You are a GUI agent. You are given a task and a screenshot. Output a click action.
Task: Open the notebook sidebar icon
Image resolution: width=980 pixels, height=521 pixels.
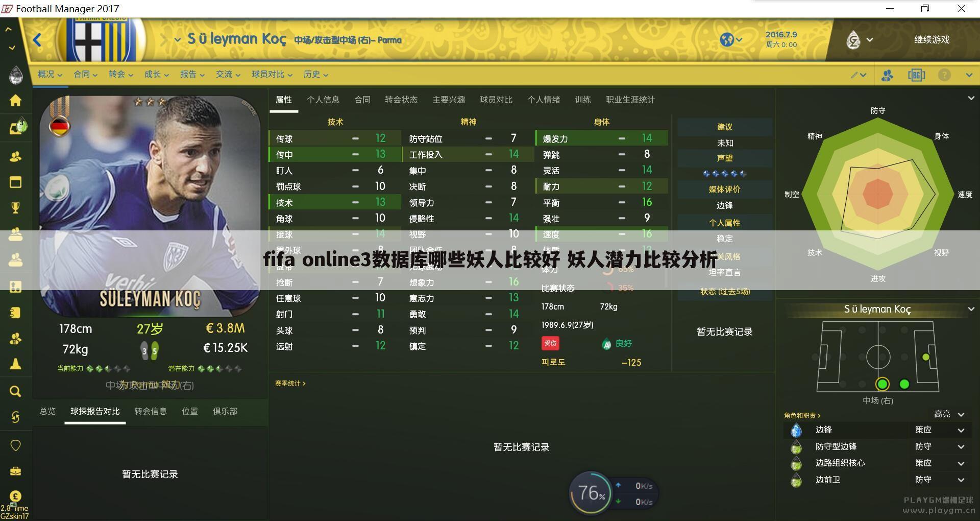15,312
